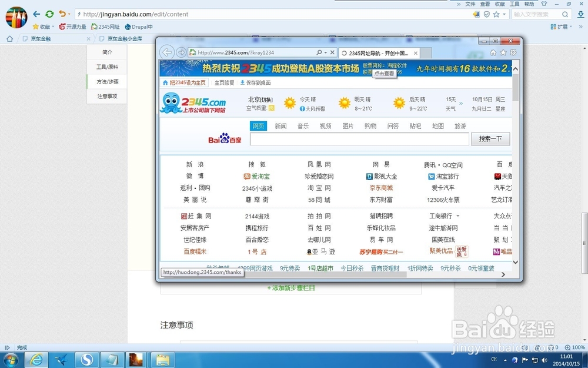Click the shield security icon in address bar

tap(486, 14)
